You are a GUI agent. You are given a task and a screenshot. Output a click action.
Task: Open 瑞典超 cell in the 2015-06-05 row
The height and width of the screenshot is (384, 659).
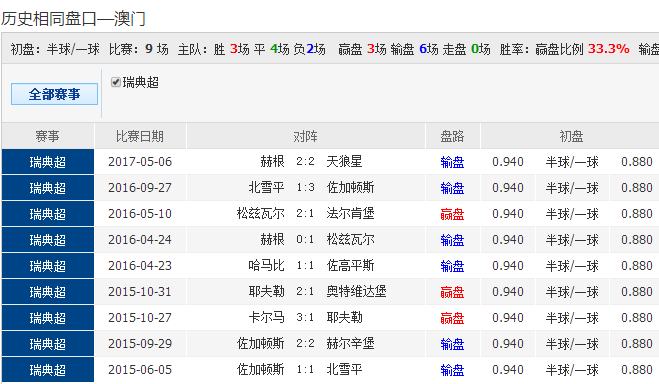48,370
